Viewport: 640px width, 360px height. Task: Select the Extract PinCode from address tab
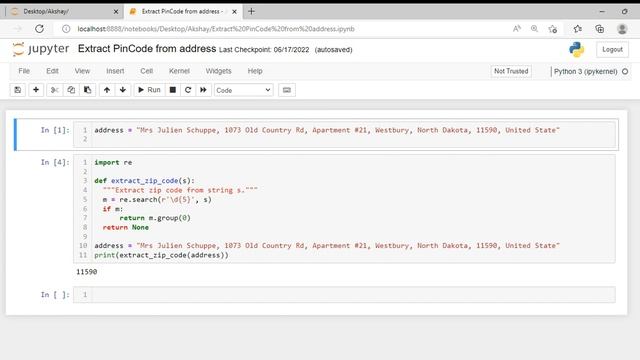182,11
